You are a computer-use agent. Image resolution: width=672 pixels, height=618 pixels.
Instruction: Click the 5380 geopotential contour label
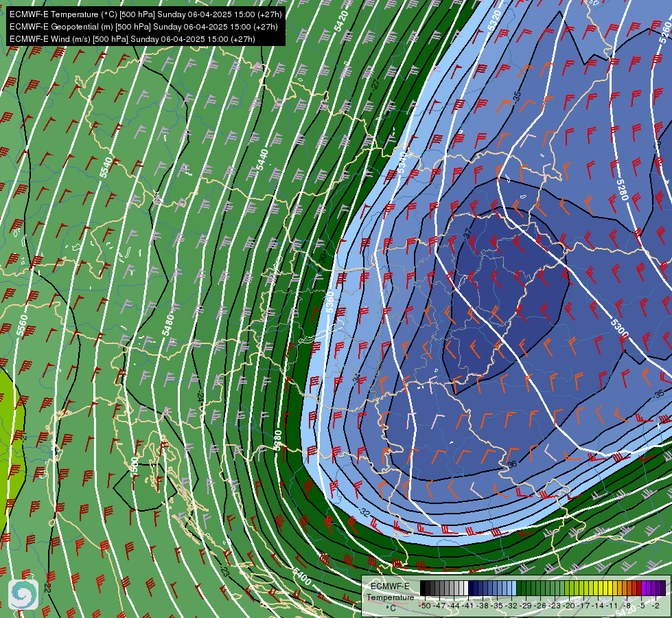(x=278, y=440)
